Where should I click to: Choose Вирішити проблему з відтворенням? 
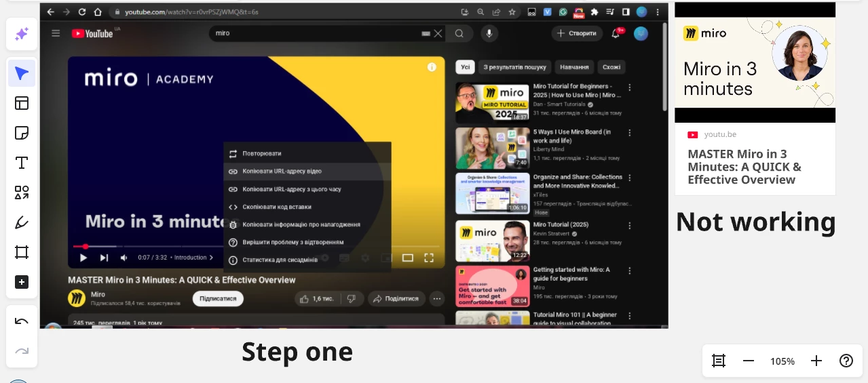click(307, 242)
